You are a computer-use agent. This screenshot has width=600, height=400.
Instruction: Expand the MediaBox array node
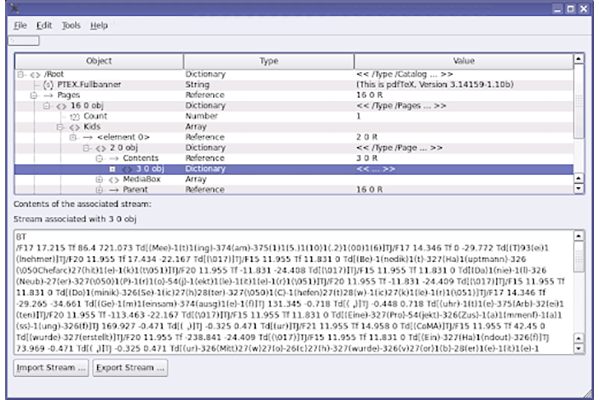pos(98,180)
